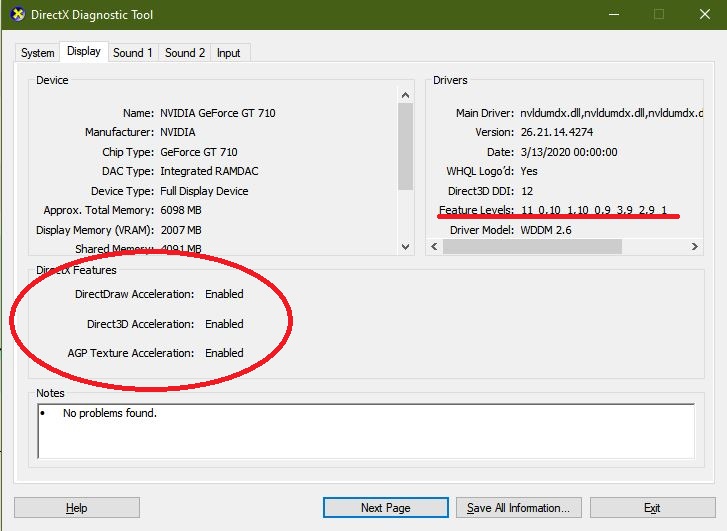Click the Next Page button
The image size is (727, 531).
[x=385, y=508]
